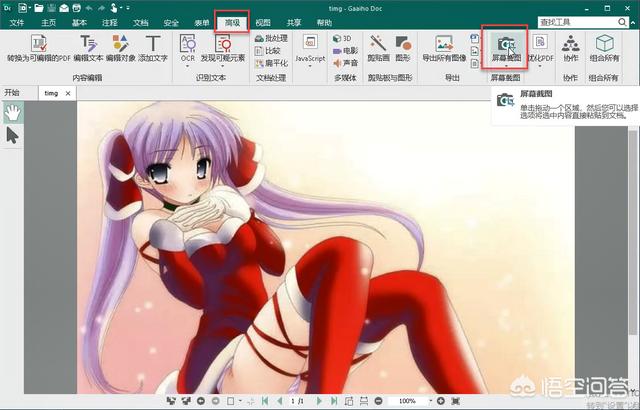Switch to the Share (共享) tab
640x410 pixels.
(293, 22)
